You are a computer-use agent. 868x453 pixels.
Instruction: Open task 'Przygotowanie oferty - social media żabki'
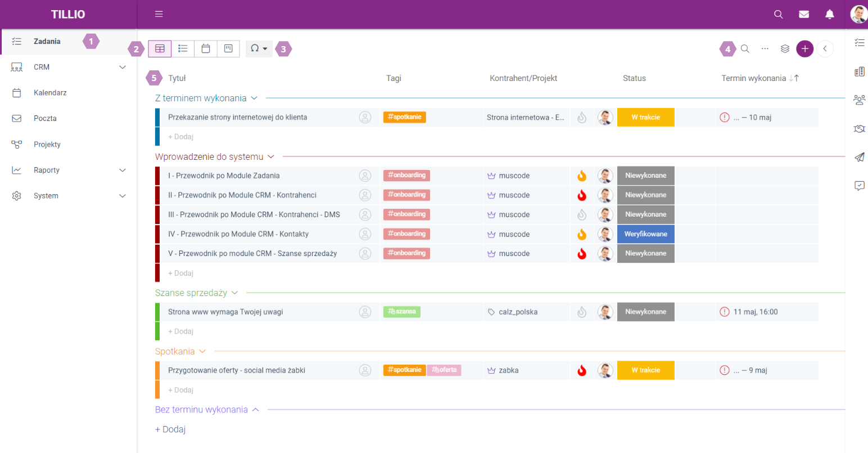237,370
